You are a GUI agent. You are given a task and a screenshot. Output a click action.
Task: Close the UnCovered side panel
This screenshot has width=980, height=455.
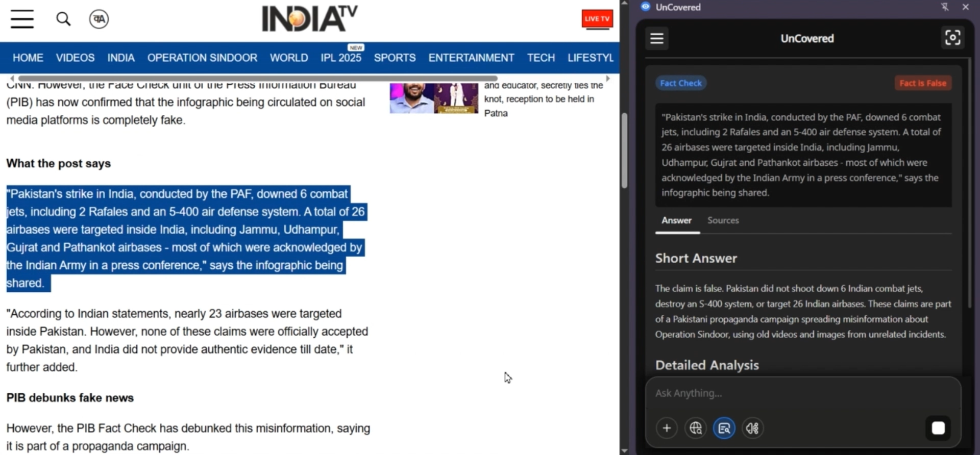[x=965, y=7]
